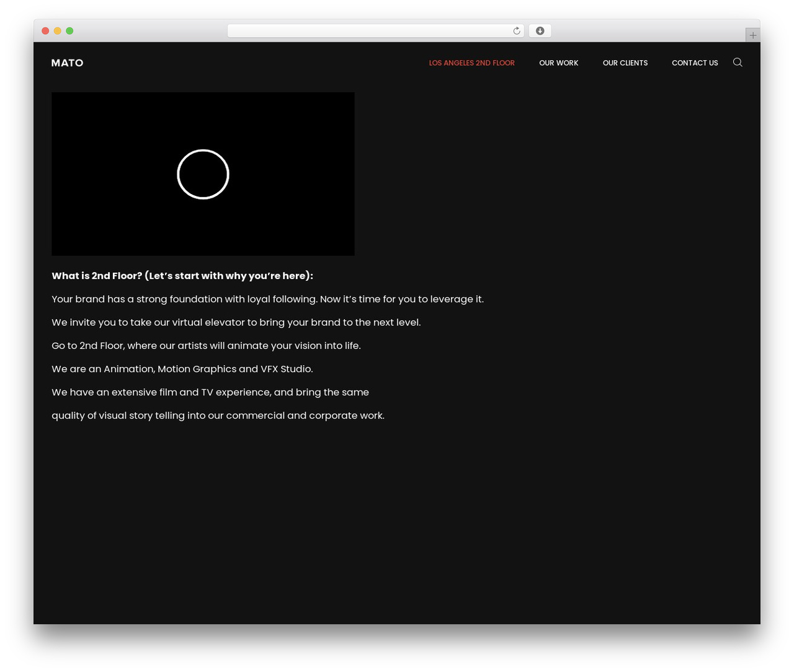This screenshot has height=672, width=794.
Task: Navigate to Our Clients
Action: [x=625, y=63]
